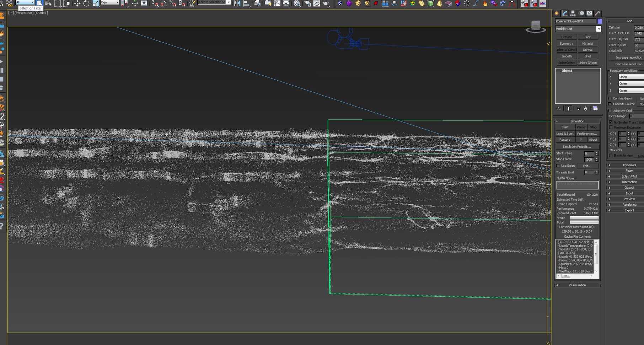644x345 pixels.
Task: Open Simulation Presets
Action: 577,146
